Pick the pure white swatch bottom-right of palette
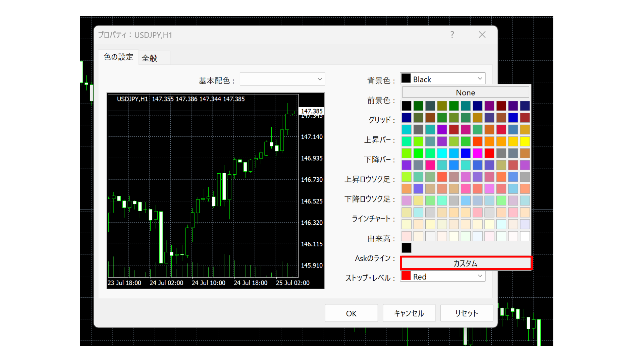Screen dimensions: 644x362 click(525, 236)
